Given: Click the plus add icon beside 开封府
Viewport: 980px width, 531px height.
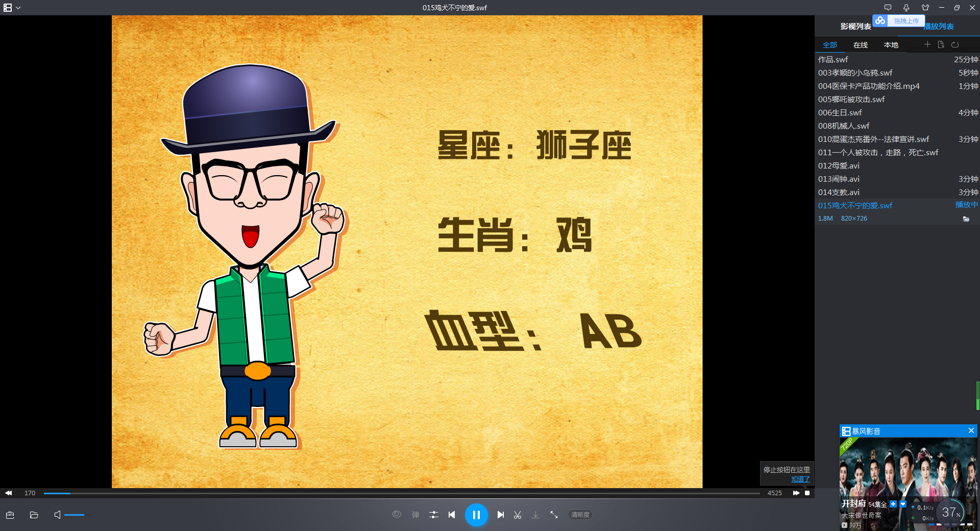Looking at the screenshot, I should pyautogui.click(x=893, y=504).
